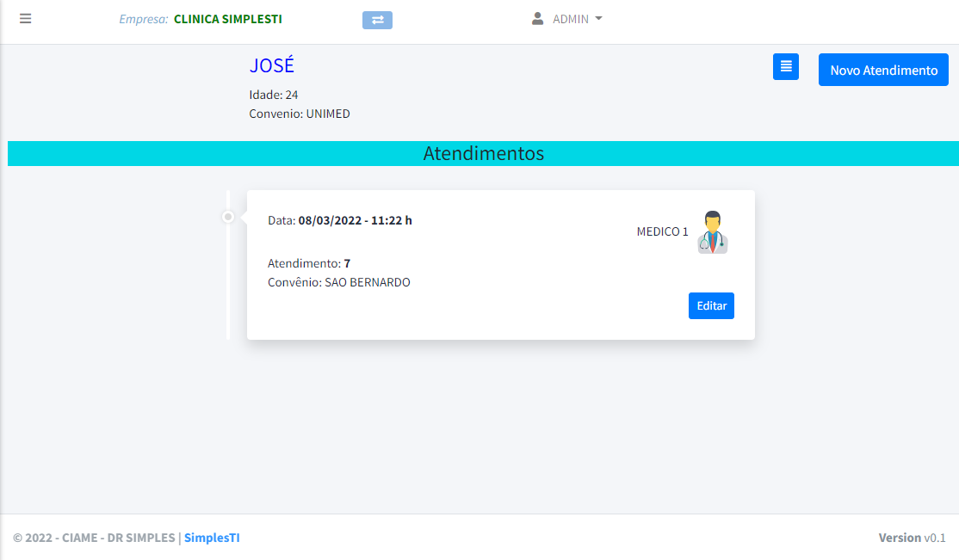Click the Novo Atendimento button
Screen dimensions: 959x560
(x=883, y=71)
